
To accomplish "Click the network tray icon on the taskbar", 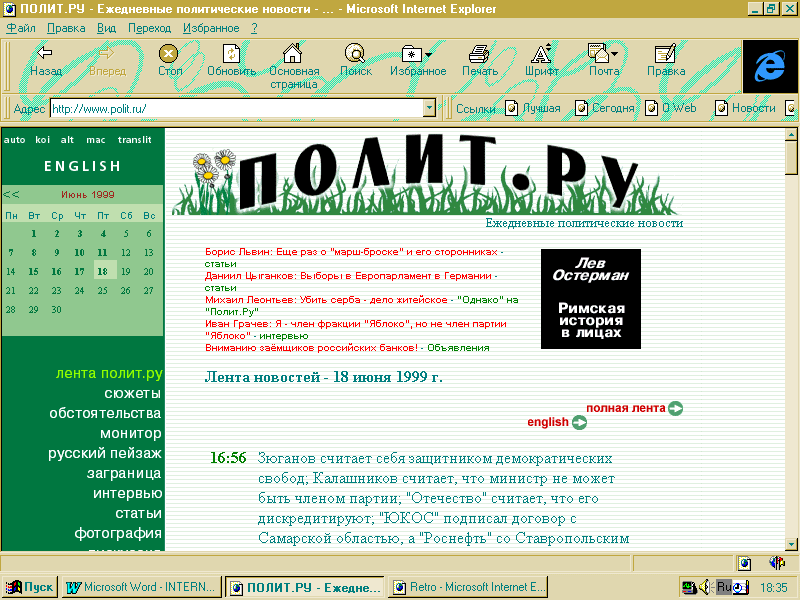I will coord(689,587).
